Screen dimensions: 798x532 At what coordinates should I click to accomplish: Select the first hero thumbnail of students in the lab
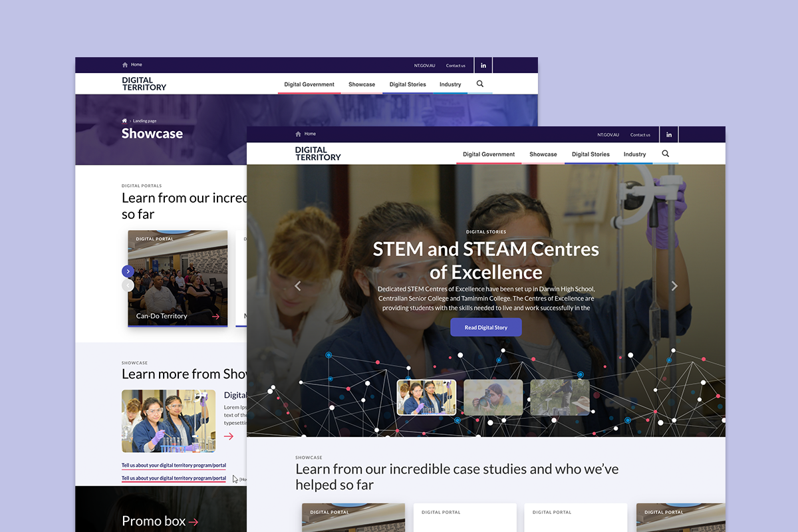426,398
